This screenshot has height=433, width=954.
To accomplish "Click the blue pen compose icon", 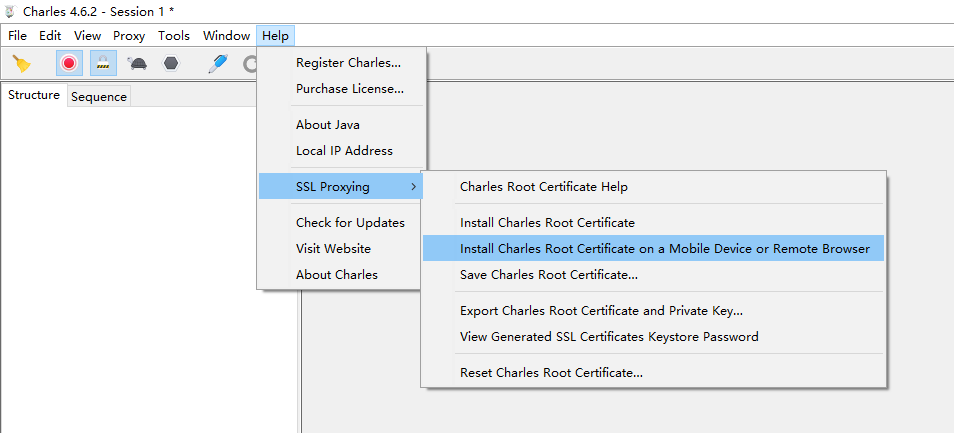I will click(217, 64).
